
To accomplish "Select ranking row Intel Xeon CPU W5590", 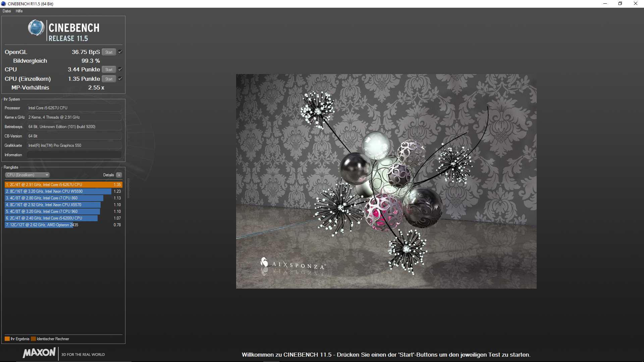I will point(63,191).
